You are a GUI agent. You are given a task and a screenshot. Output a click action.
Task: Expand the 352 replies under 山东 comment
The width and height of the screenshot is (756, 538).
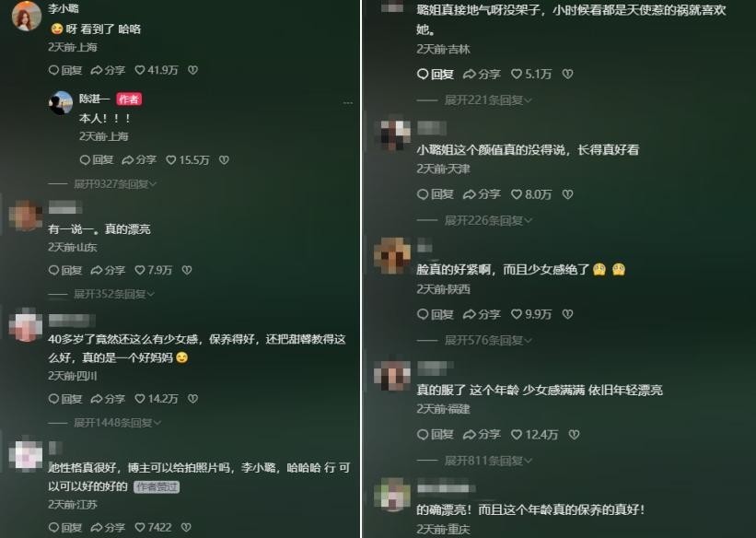coord(114,294)
